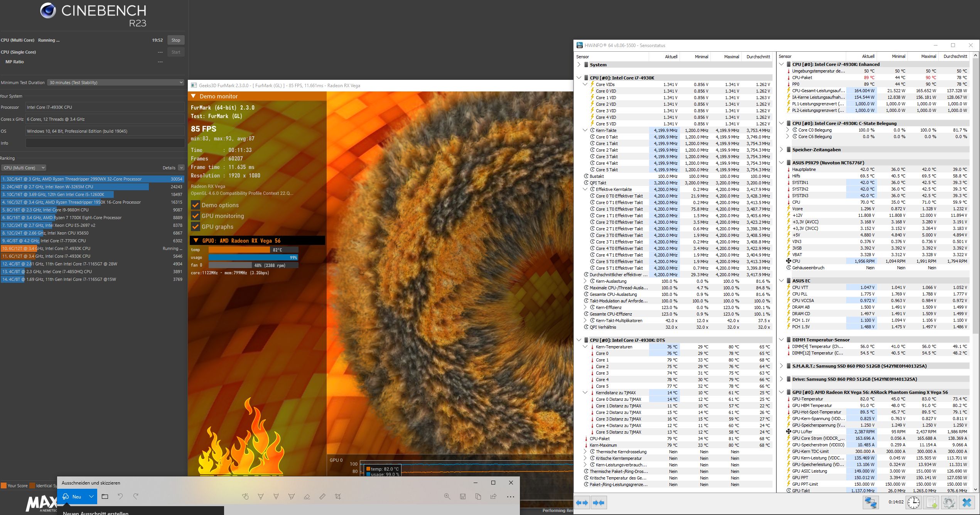The image size is (980, 515).
Task: Collapse the Core VIDs tree node
Action: [585, 84]
